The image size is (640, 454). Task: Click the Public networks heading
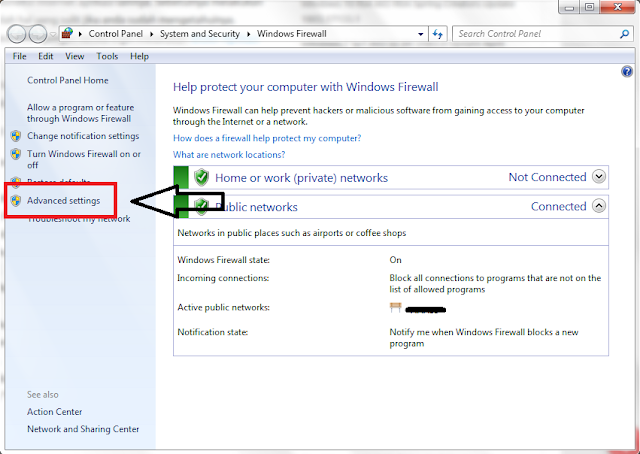[x=256, y=207]
